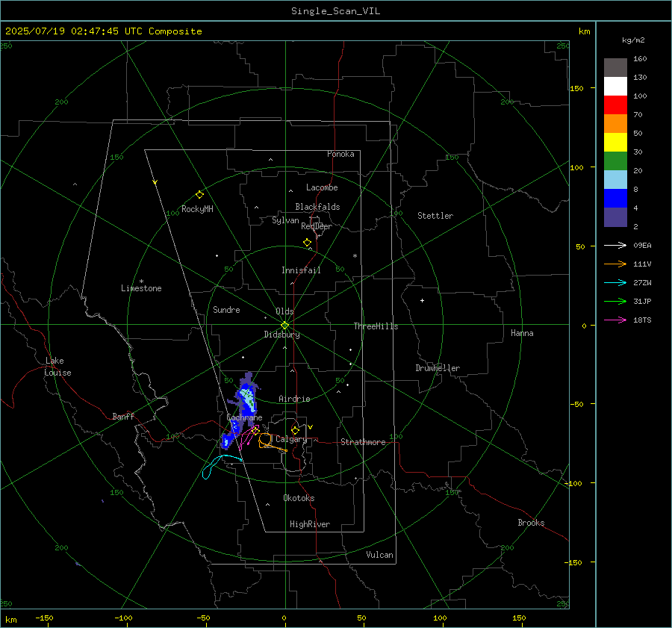The height and width of the screenshot is (628, 672).
Task: Click the Olds city label
Action: (284, 311)
